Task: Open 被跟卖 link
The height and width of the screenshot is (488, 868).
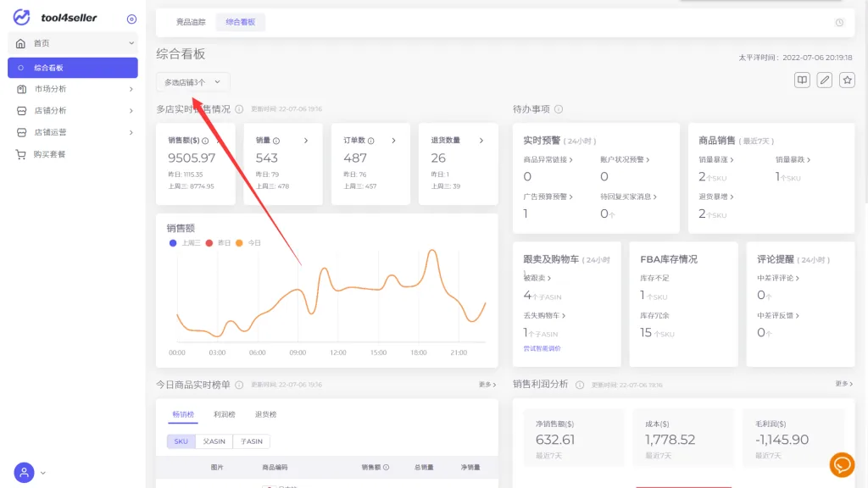Action: coord(537,278)
